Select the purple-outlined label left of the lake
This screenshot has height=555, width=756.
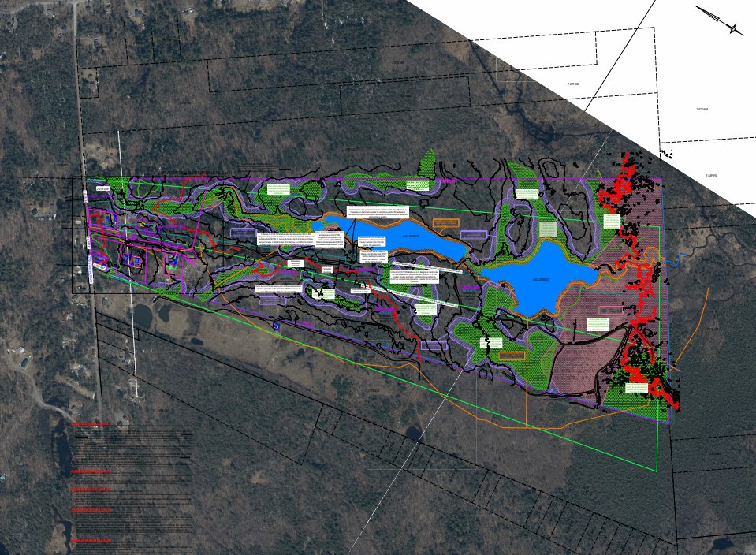[x=243, y=232]
